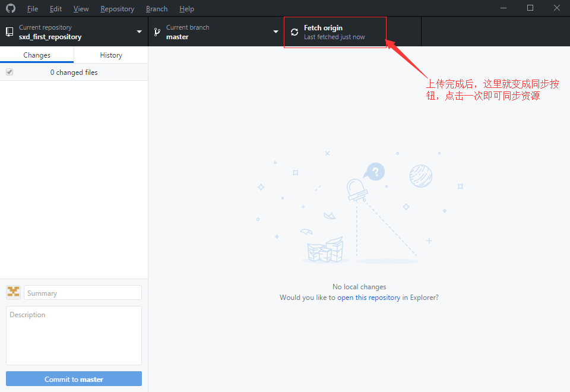Toggle the select-all changed files checkbox
Screen dimensions: 570x392
(9, 72)
